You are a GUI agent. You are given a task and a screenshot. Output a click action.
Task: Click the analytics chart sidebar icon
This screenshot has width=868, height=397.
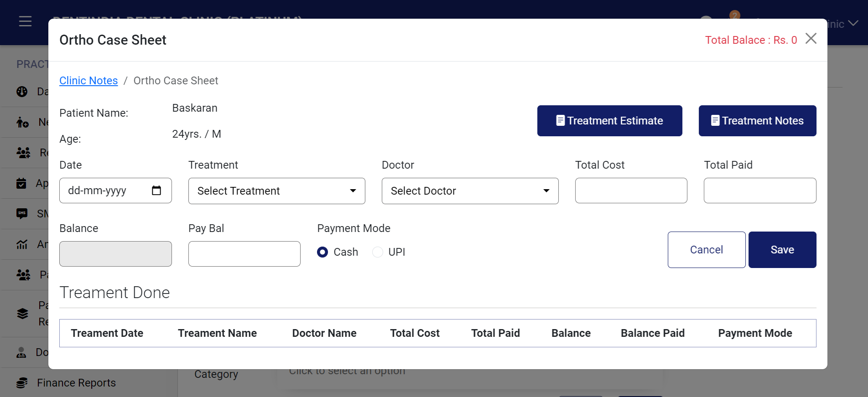click(22, 244)
